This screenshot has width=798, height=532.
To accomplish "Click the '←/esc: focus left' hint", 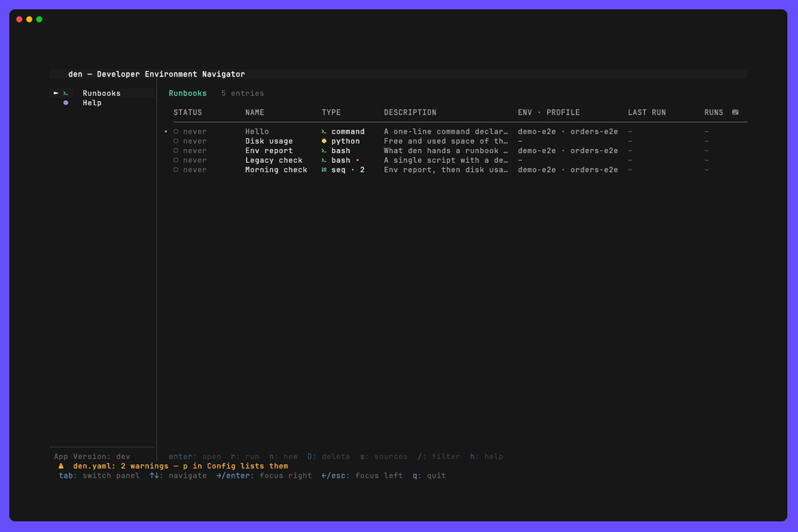I will coord(362,476).
